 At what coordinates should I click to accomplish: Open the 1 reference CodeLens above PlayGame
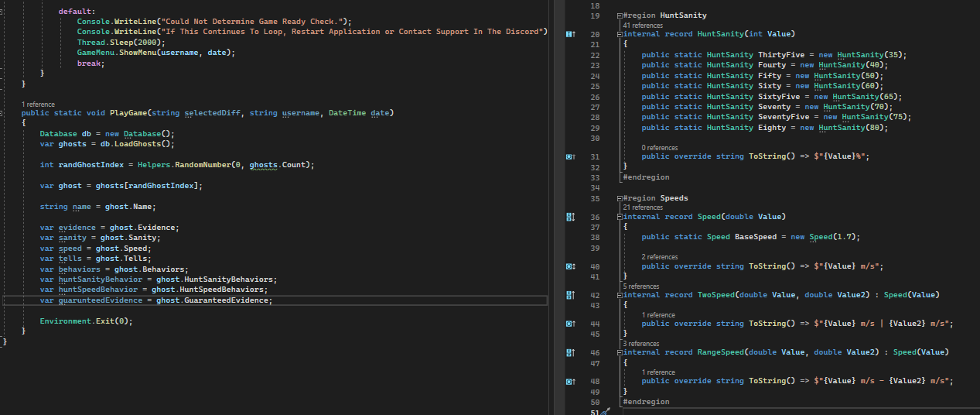[38, 104]
